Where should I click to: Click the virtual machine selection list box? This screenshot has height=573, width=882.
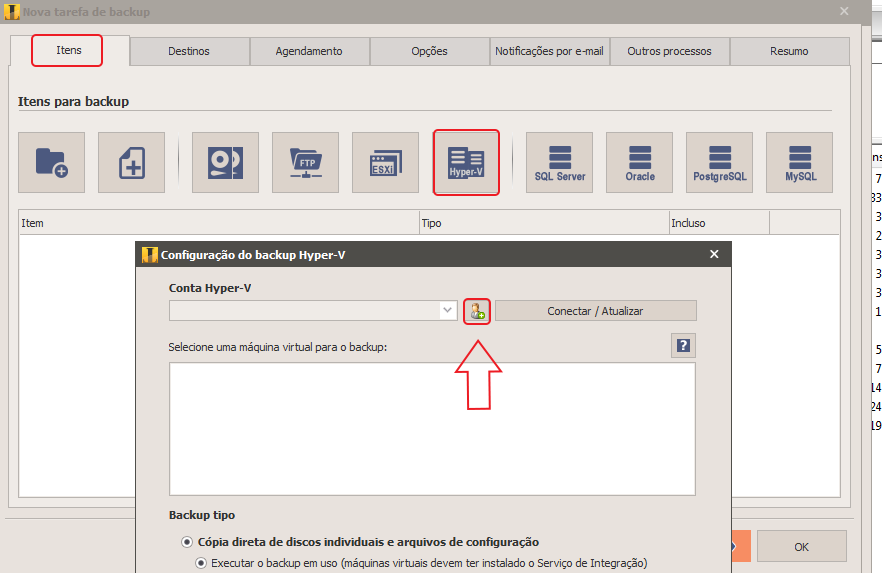click(432, 429)
